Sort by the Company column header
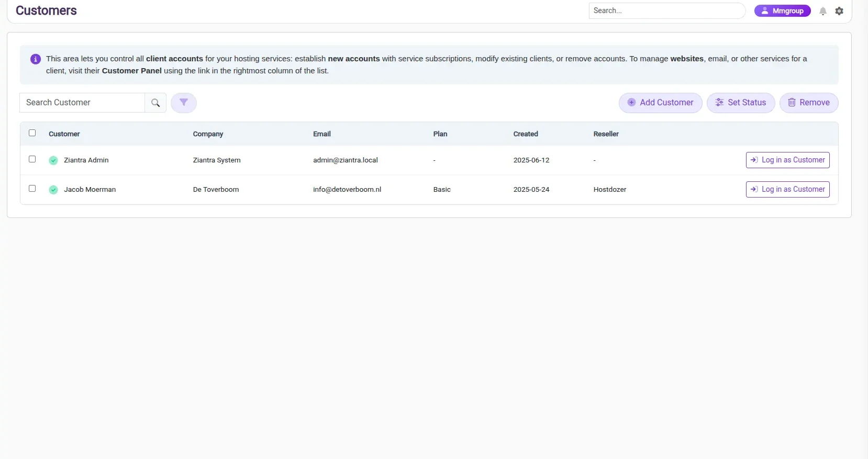The image size is (868, 459). click(208, 134)
